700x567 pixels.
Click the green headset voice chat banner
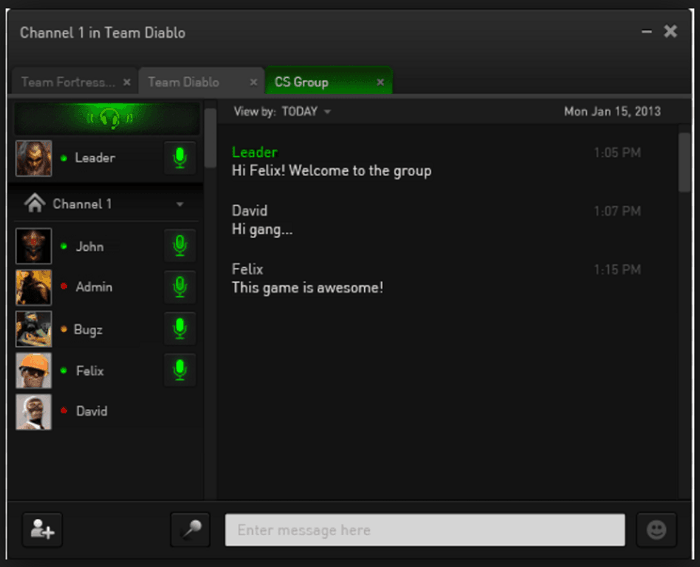pos(107,118)
